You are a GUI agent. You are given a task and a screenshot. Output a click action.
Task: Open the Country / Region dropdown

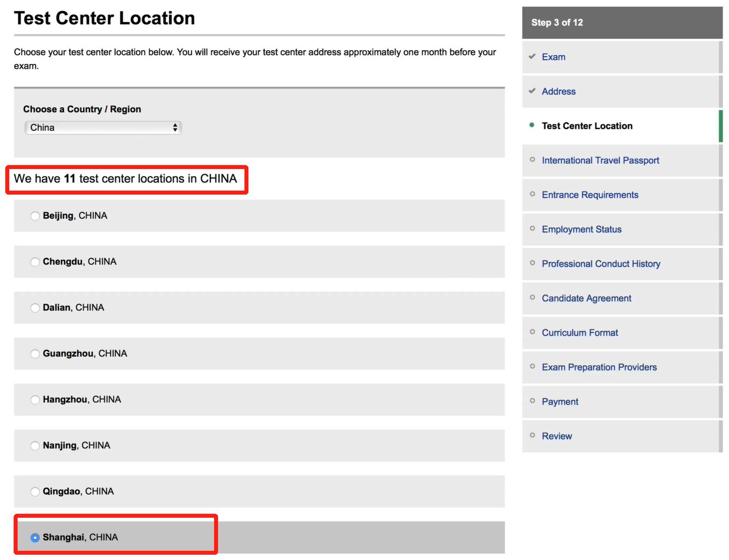click(x=103, y=128)
